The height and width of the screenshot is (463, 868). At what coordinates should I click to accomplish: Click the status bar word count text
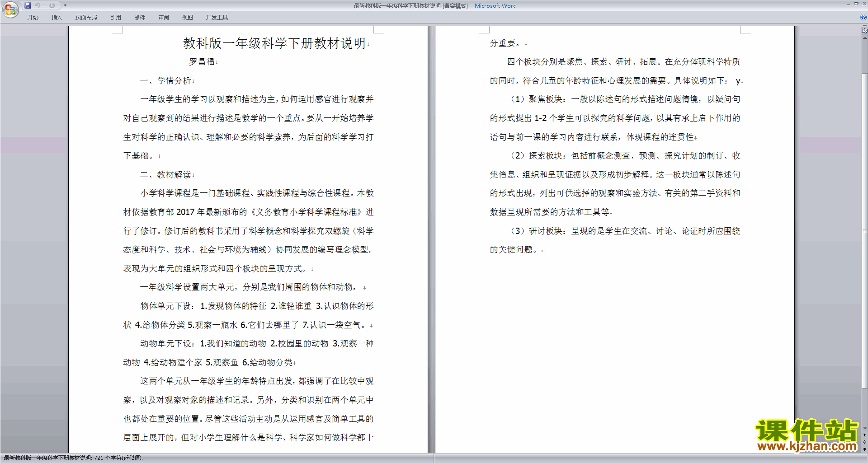click(x=74, y=458)
